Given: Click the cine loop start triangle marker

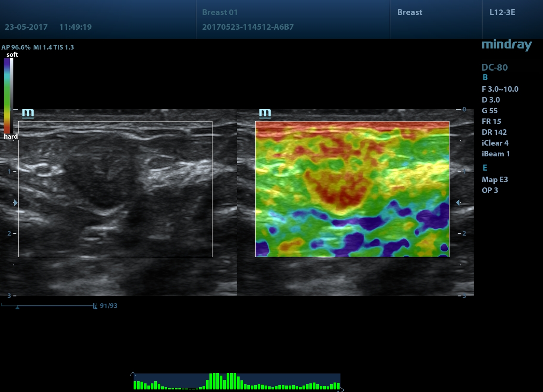Looking at the screenshot, I should point(17,308).
